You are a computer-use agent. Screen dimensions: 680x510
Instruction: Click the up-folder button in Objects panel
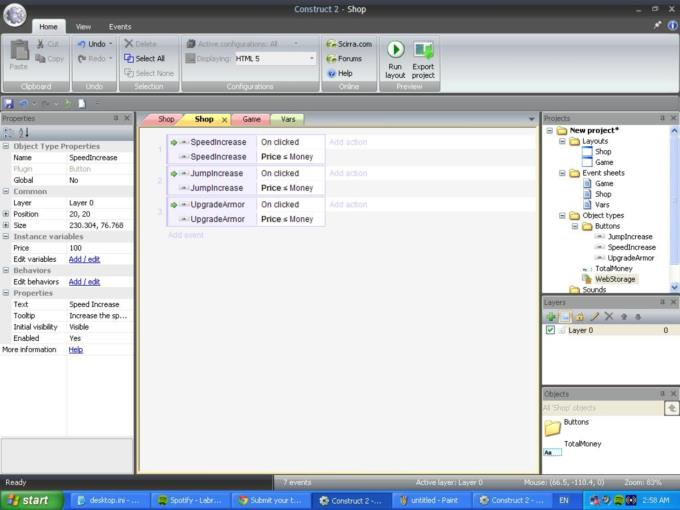tap(671, 408)
